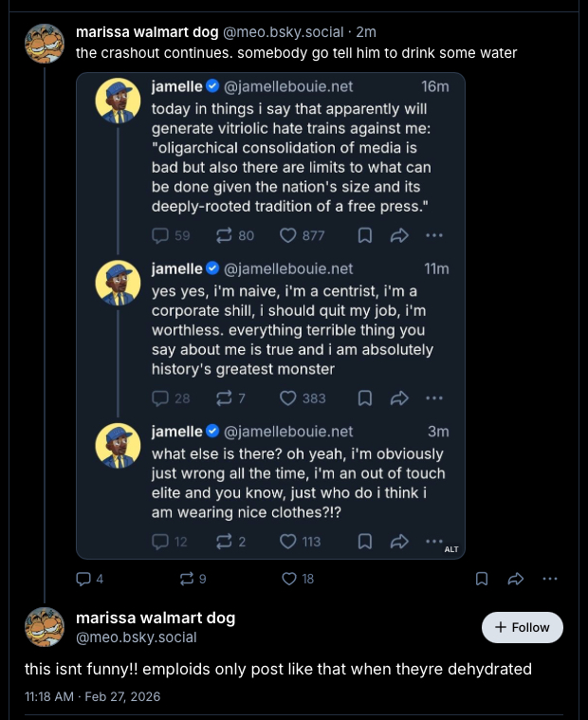Click the comment icon showing 59 in screenshot

(160, 235)
